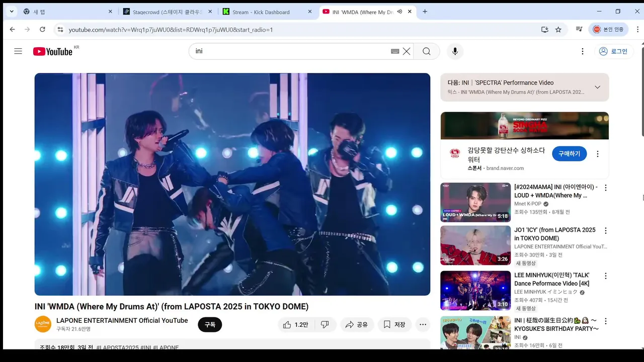This screenshot has width=644, height=362.
Task: Open a new tab with plus button
Action: tap(425, 12)
